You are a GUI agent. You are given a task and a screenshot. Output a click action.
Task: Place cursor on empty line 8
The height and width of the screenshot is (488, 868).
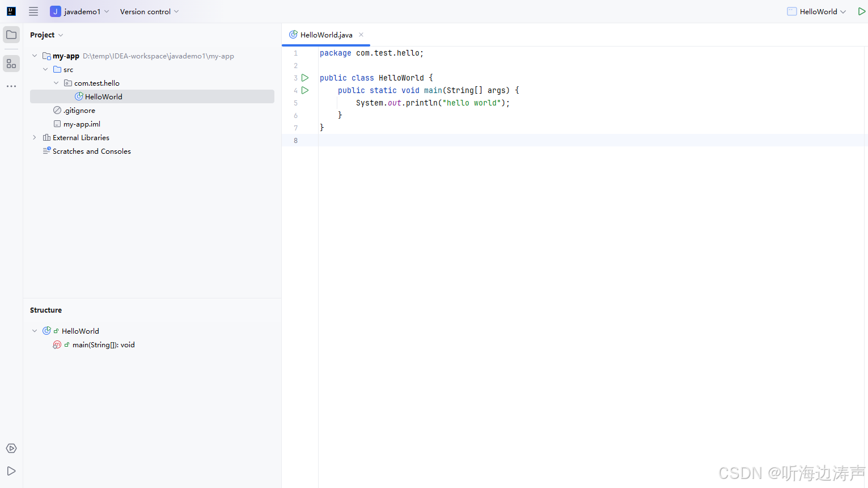click(x=592, y=140)
